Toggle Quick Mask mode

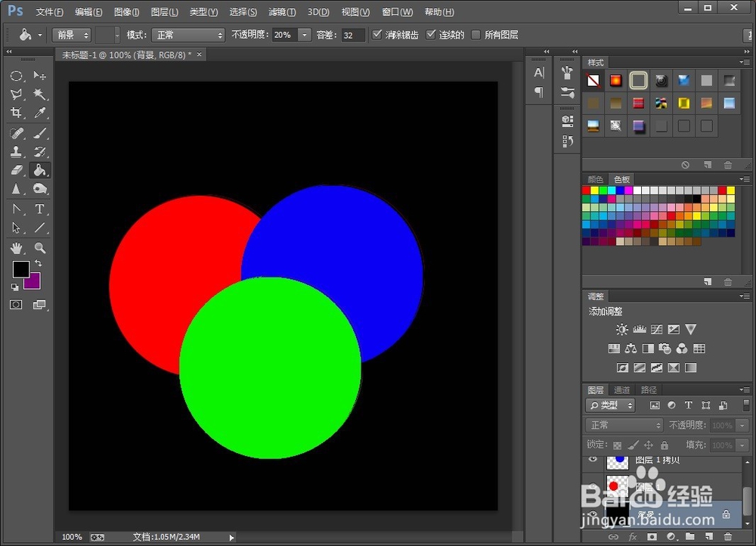tap(16, 305)
